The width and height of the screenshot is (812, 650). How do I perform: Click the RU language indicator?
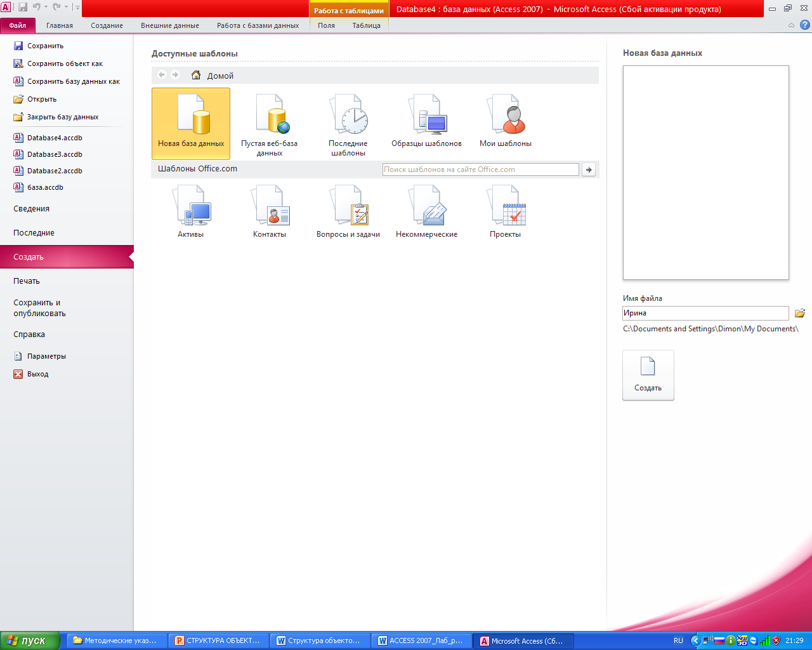coord(678,640)
